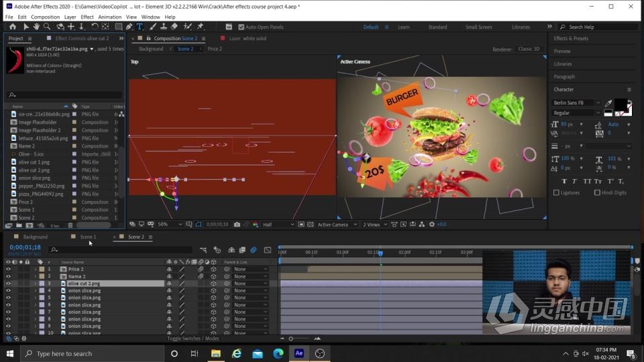The width and height of the screenshot is (644, 362).
Task: Select the Pen tool
Action: (x=129, y=27)
